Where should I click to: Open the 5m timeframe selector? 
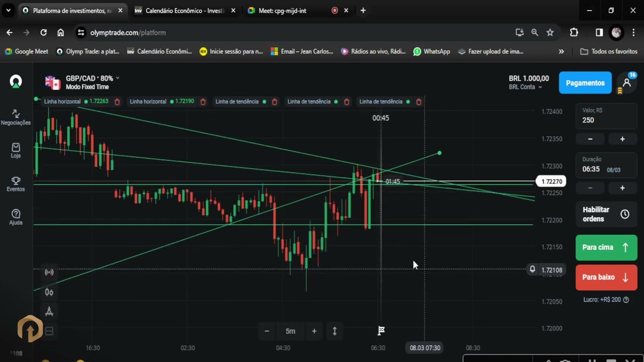[x=290, y=331]
